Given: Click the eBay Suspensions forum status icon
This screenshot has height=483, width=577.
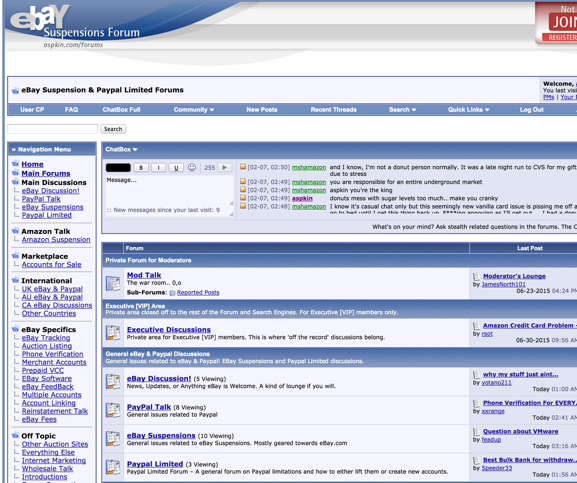Looking at the screenshot, I should click(113, 438).
